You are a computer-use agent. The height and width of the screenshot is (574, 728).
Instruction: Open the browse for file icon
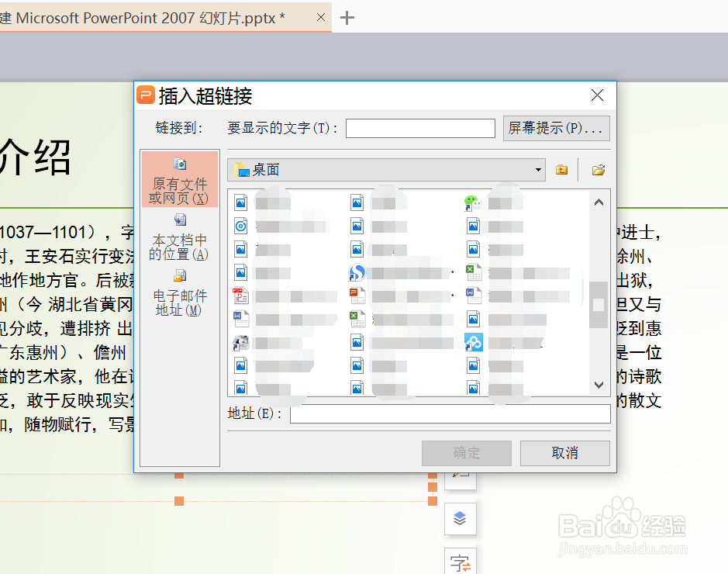(597, 169)
